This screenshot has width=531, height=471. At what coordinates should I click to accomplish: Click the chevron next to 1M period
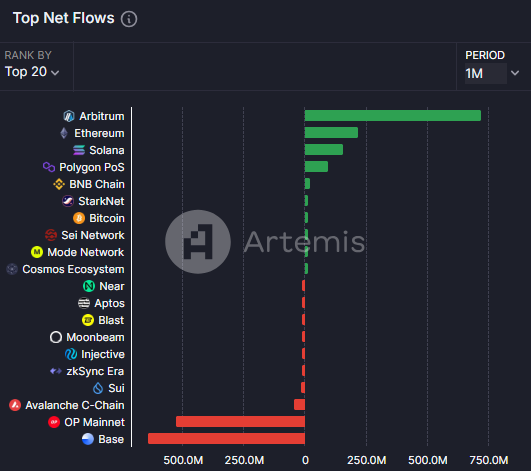tap(515, 73)
